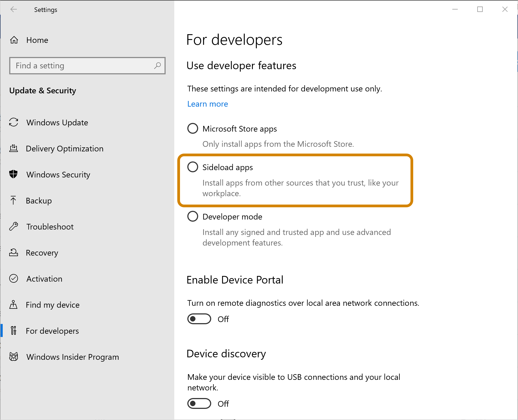Image resolution: width=518 pixels, height=420 pixels.
Task: Choose the Developer mode radio button
Action: [193, 217]
